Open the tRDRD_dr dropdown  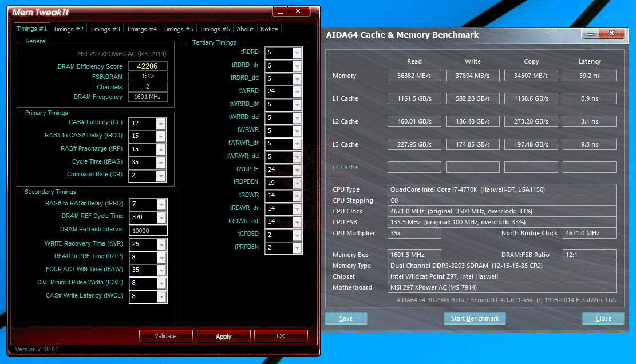click(297, 66)
